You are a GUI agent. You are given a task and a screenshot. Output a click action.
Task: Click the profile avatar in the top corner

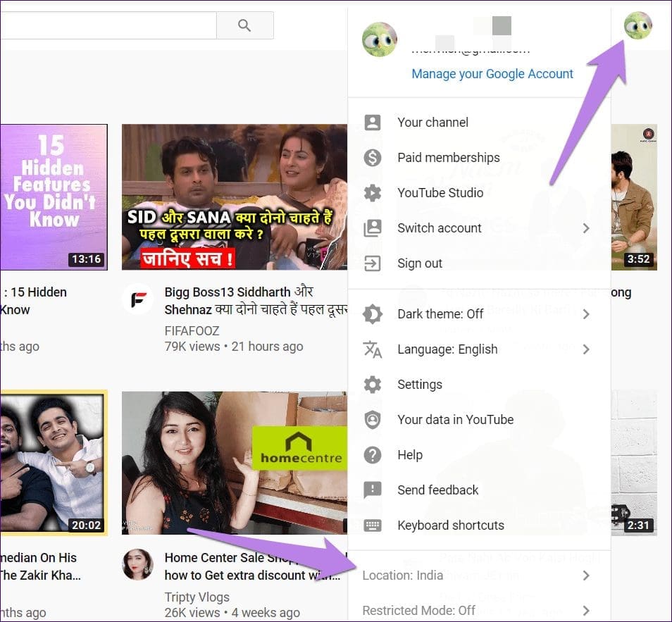tap(637, 26)
